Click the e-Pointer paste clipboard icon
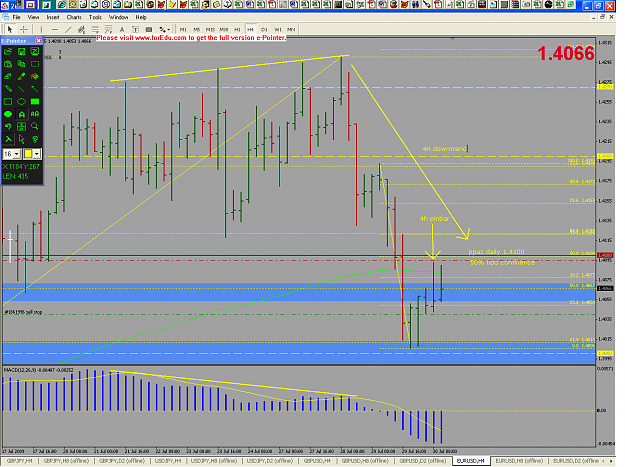 8,64
